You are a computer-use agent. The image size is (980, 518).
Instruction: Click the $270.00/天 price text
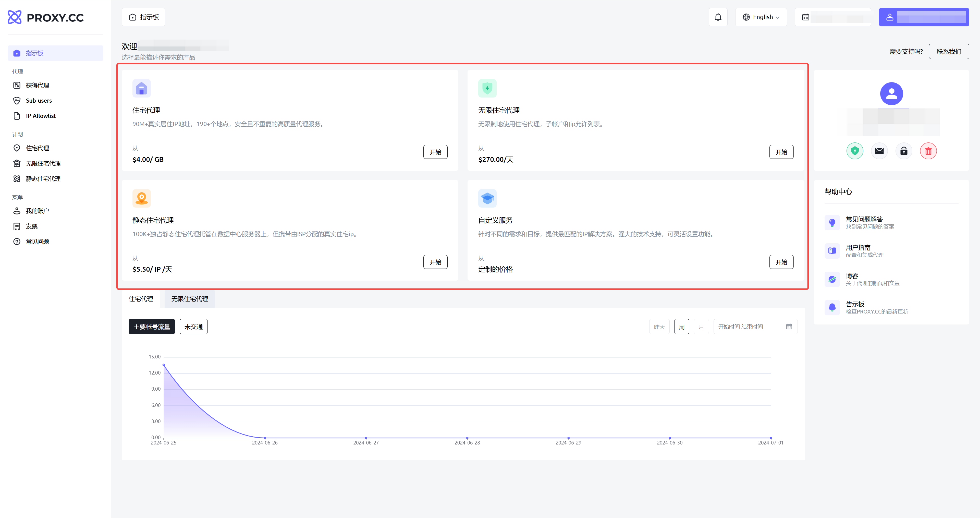(496, 160)
